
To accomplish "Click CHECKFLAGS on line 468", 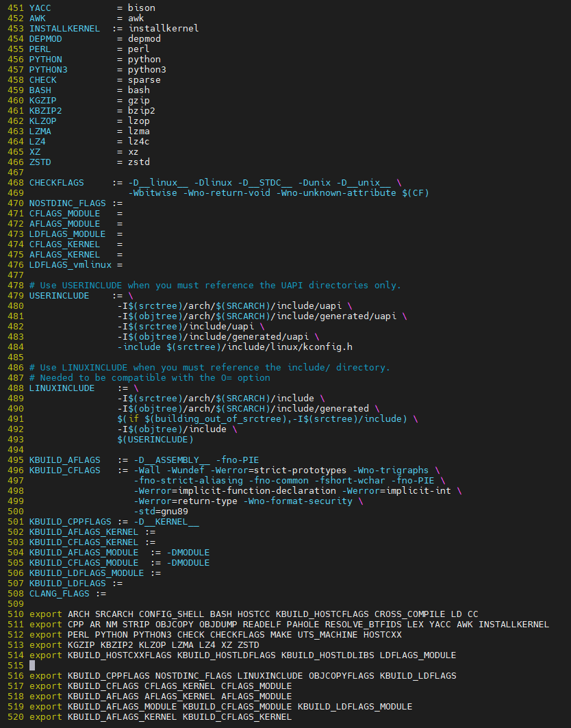I will pyautogui.click(x=57, y=182).
